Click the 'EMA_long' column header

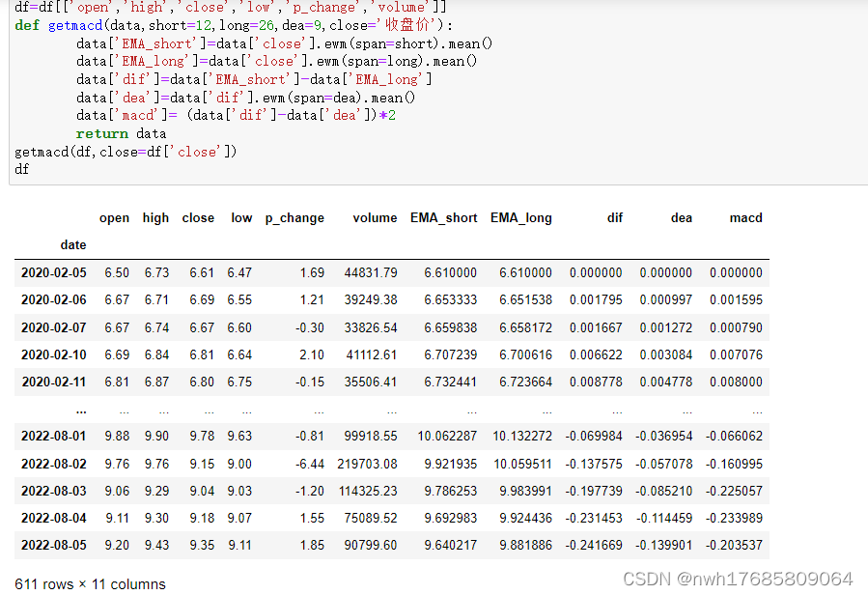[x=521, y=218]
